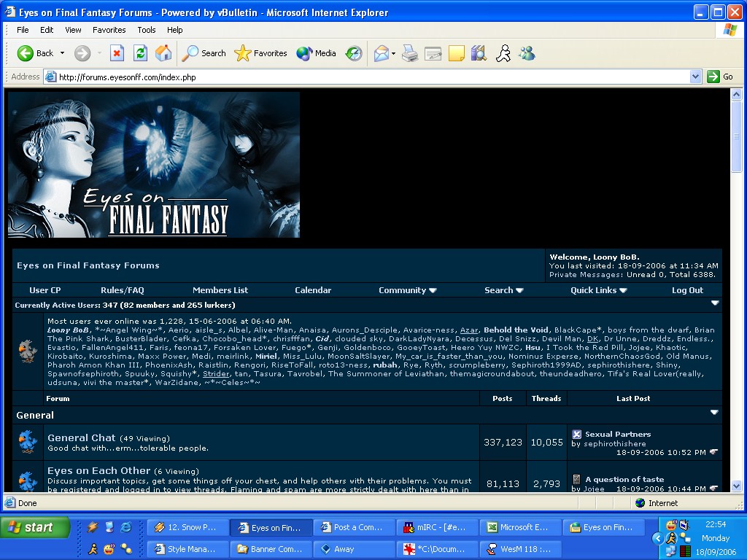The image size is (747, 560).
Task: Click the Winamp lightning Quick Launch icon
Action: coord(93,527)
